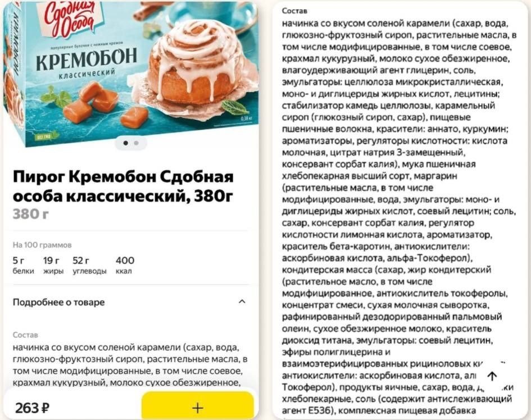Image resolution: width=531 pixels, height=420 pixels.
Task: Click the '52 г углеводы' nutrition value
Action: (89, 265)
